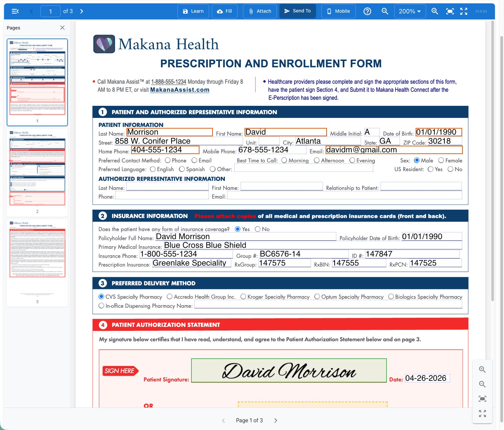The width and height of the screenshot is (504, 430).
Task: Select page 2 thumbnail
Action: pos(37,172)
